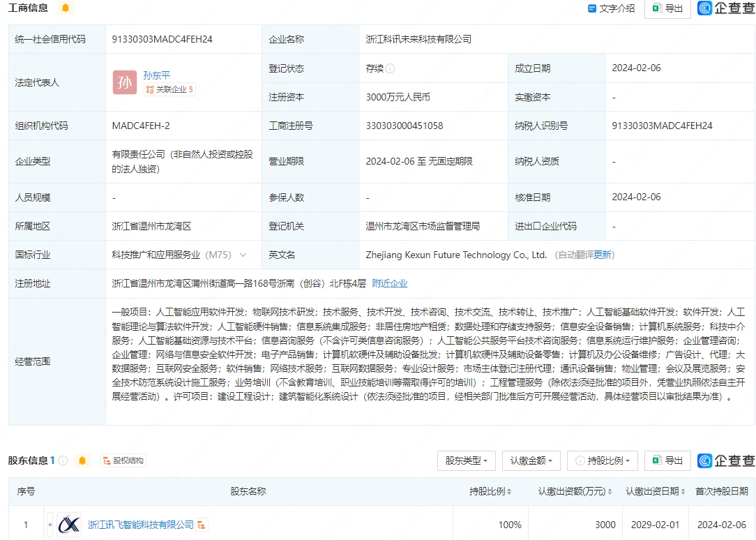Select the 科技推广和应用服务业 industry text
Image resolution: width=756 pixels, height=540 pixels.
tap(156, 255)
